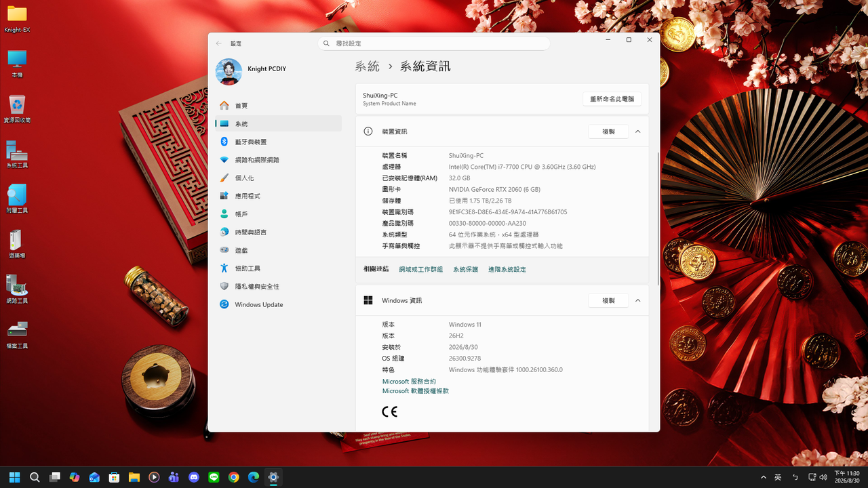This screenshot has width=868, height=488.
Task: Go back using the Settings back arrow
Action: click(x=218, y=43)
